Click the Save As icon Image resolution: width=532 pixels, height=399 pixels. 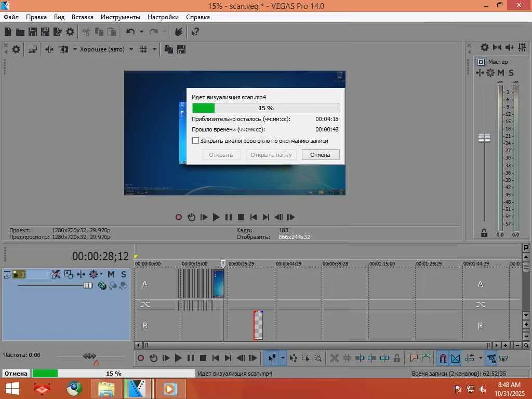pyautogui.click(x=45, y=32)
